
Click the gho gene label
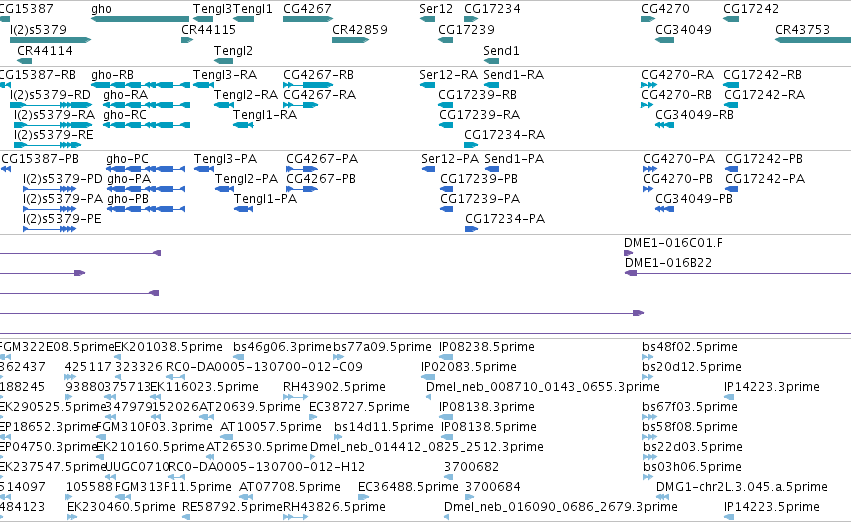(x=101, y=9)
